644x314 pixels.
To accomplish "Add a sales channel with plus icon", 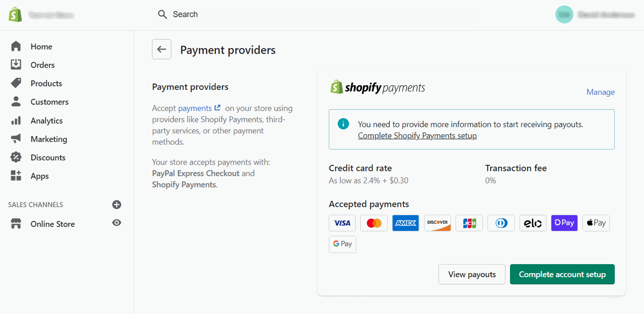I will click(x=117, y=205).
